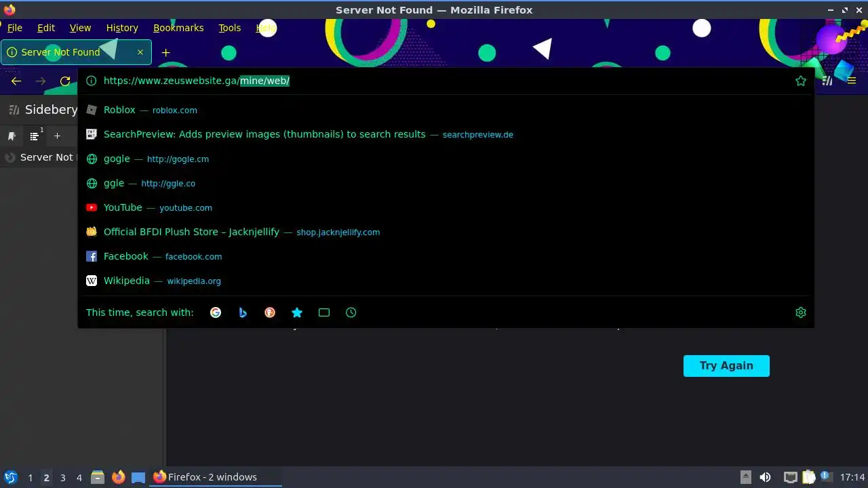This screenshot has width=868, height=488.
Task: Open SearchPreview suggestion searchpreview.de
Action: [446, 134]
